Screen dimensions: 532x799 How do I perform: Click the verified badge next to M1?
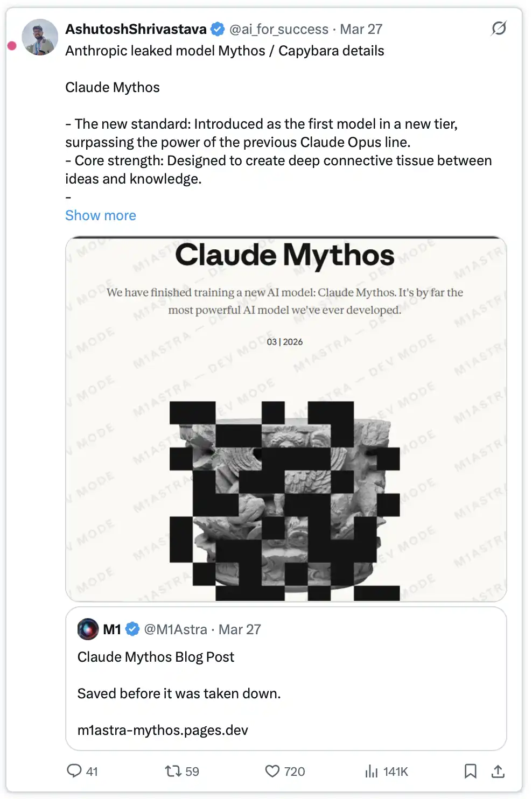132,629
